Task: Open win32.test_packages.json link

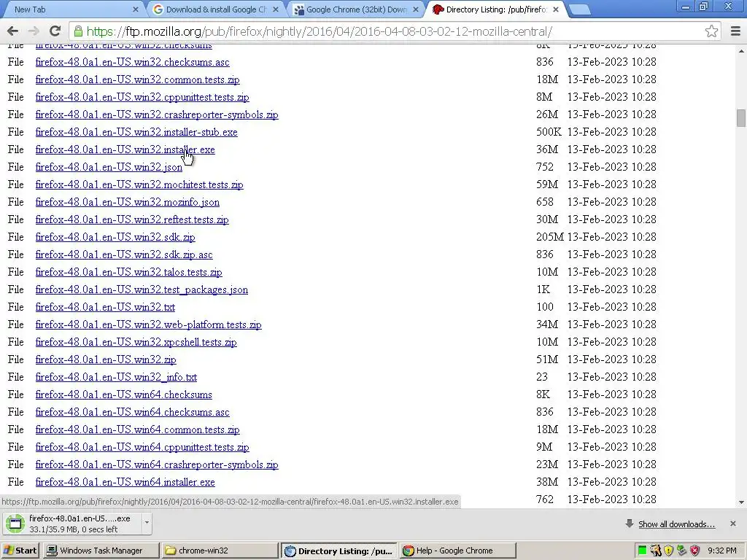Action: [x=142, y=289]
